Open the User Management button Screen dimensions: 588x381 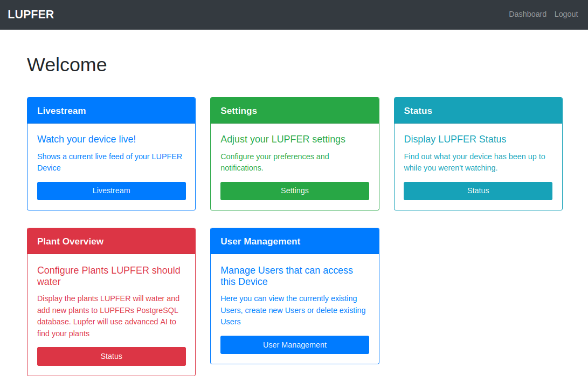[x=294, y=344]
